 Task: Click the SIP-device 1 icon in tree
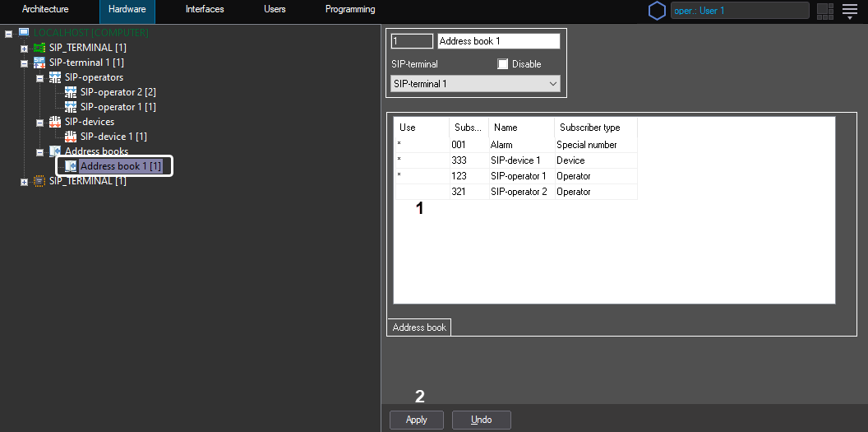click(x=71, y=137)
